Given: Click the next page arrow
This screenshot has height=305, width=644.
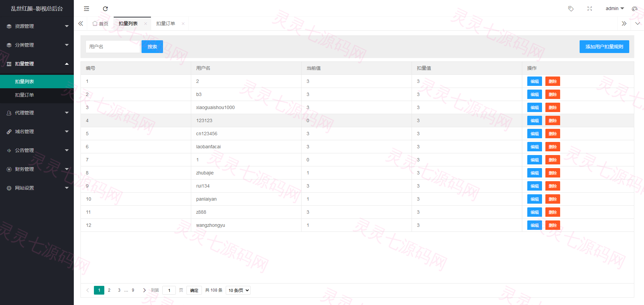Looking at the screenshot, I should [144, 290].
